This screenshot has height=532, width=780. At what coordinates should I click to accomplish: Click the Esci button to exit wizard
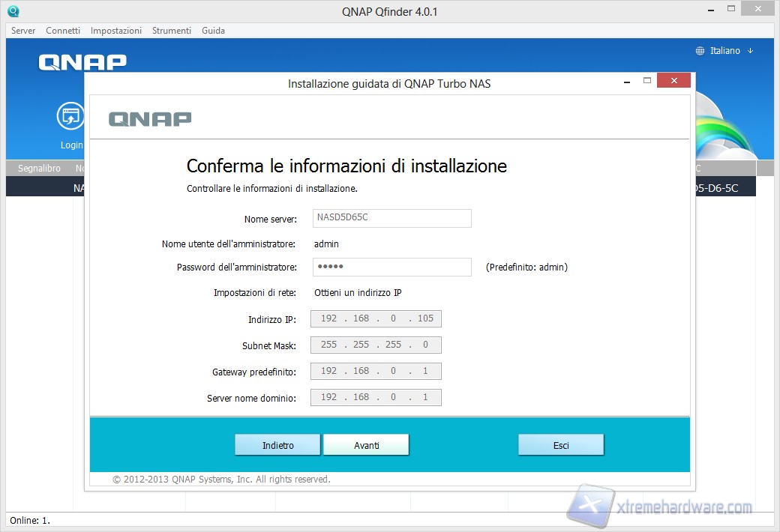click(x=561, y=445)
